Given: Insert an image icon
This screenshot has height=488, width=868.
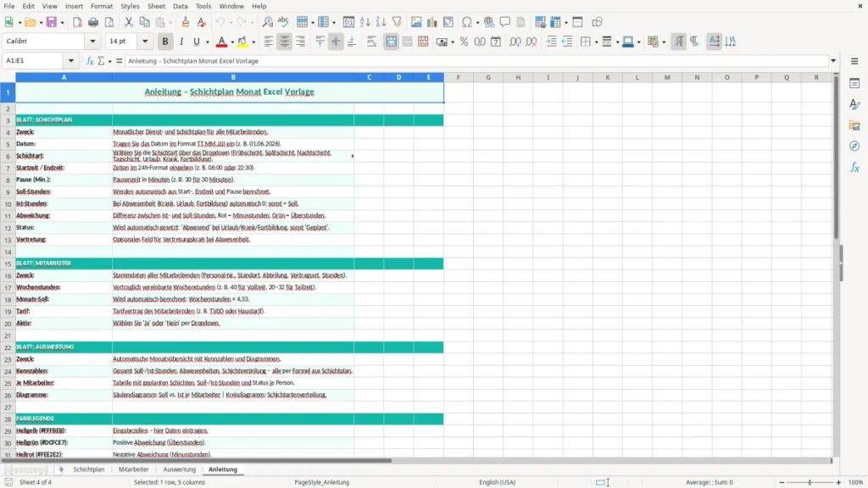Looking at the screenshot, I should [x=416, y=22].
